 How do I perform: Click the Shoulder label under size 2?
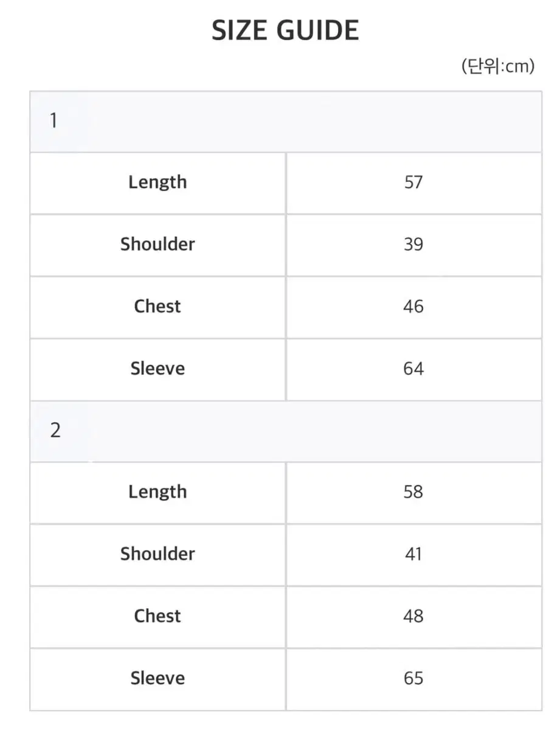[x=157, y=554]
